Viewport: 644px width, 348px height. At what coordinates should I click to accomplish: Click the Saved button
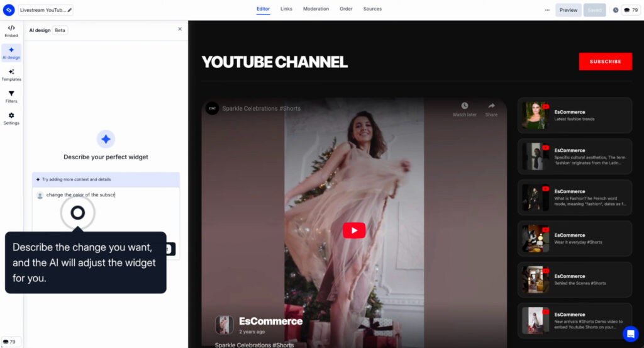tap(594, 10)
